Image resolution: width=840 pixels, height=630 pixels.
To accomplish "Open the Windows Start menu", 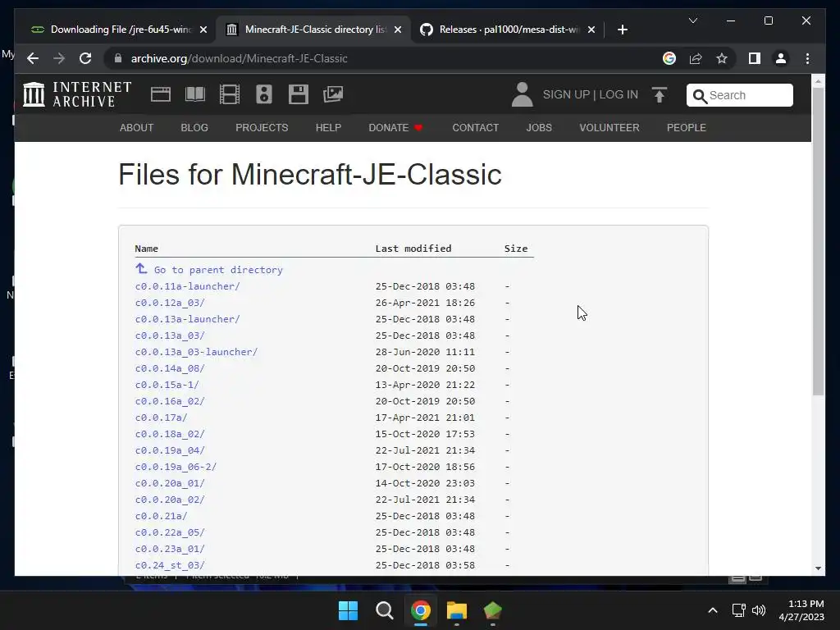I will (348, 610).
